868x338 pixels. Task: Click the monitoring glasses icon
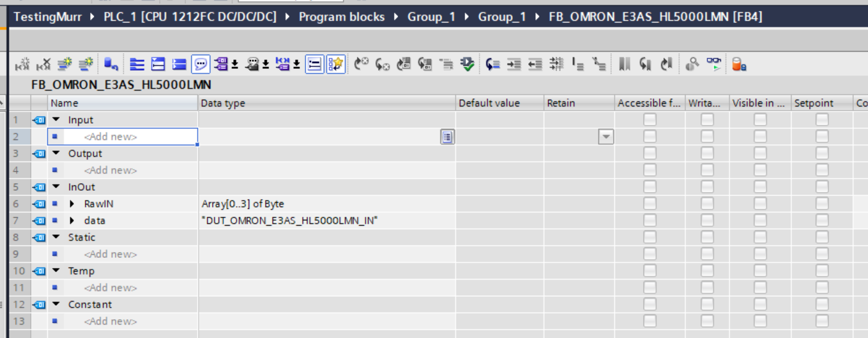click(x=714, y=64)
